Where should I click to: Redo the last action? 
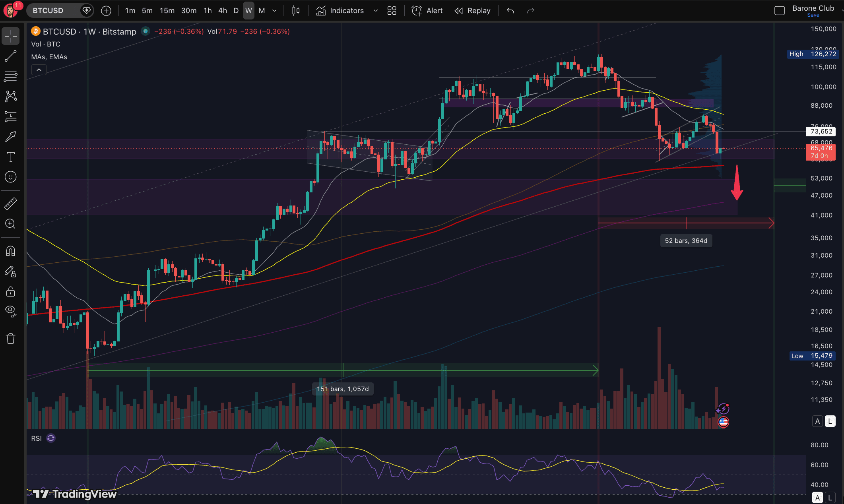[531, 11]
